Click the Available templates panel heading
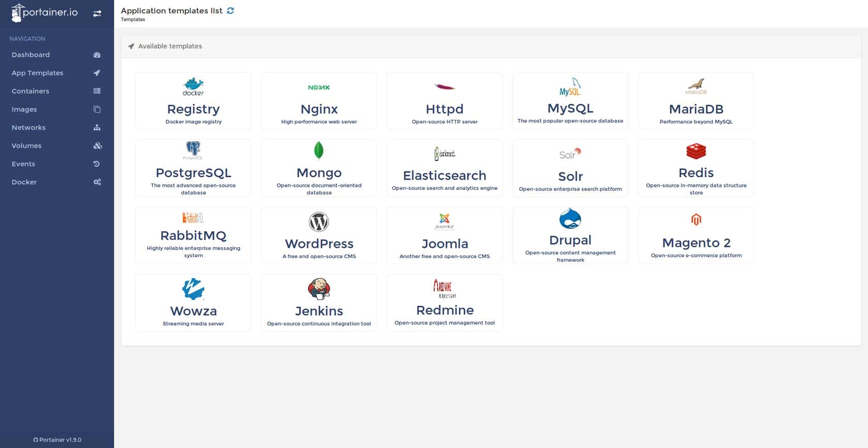Viewport: 868px width, 448px height. click(170, 46)
